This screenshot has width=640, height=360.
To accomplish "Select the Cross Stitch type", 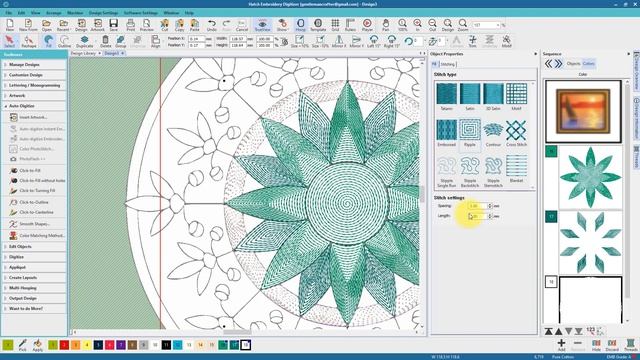I will pos(516,133).
